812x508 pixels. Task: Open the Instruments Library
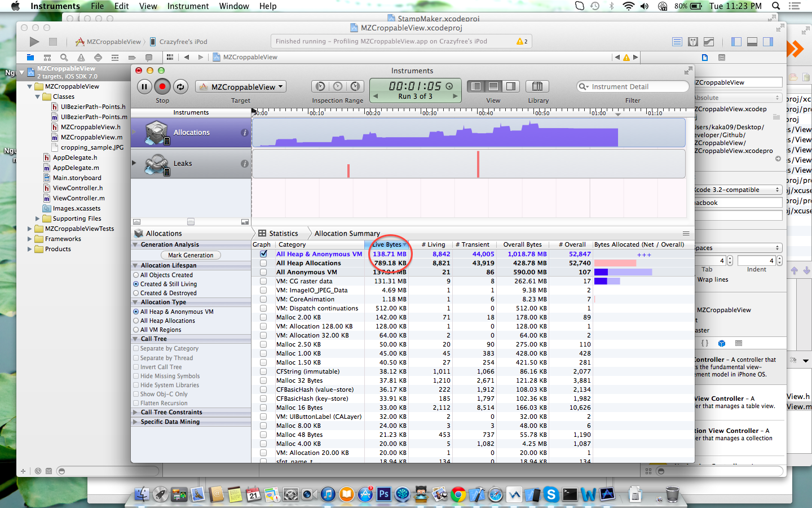tap(537, 86)
